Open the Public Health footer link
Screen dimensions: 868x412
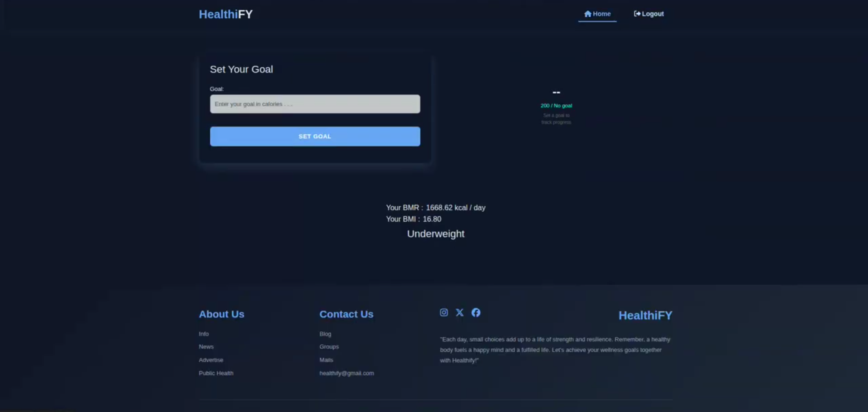216,373
